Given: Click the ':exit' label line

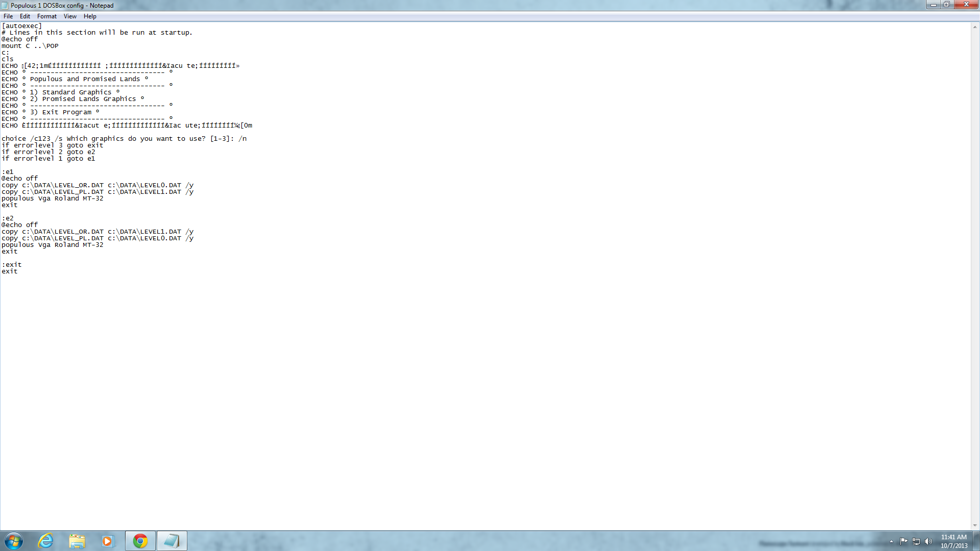Looking at the screenshot, I should (x=12, y=265).
